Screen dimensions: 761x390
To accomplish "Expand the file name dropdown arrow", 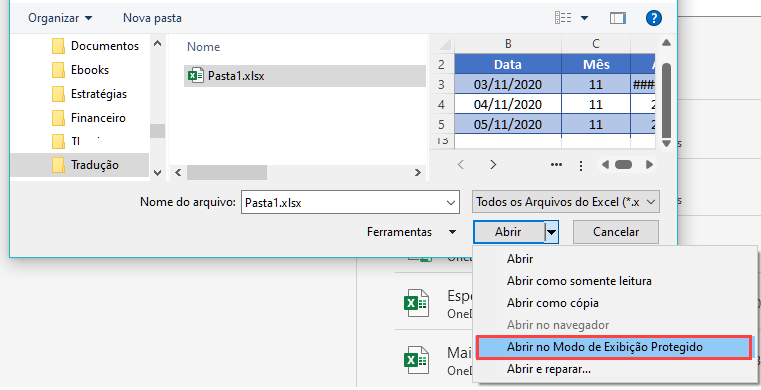I will [450, 203].
